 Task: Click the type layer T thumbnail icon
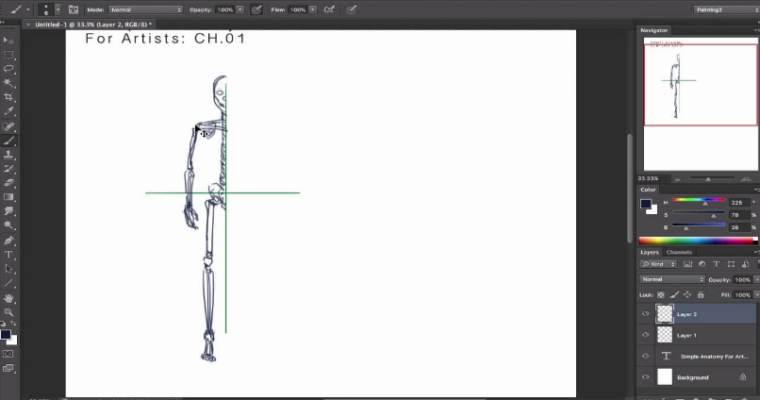665,356
